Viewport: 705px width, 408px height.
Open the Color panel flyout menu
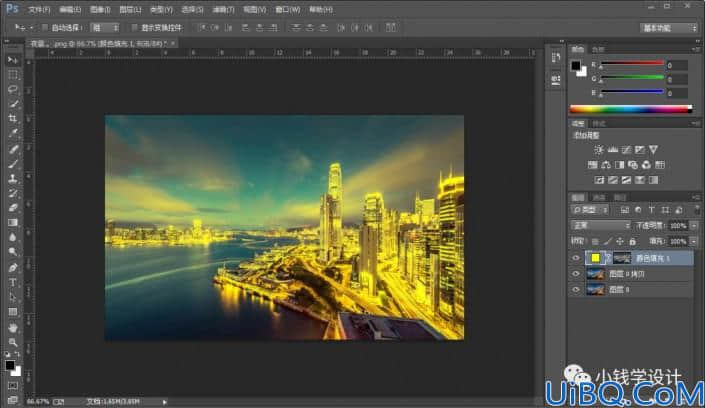click(696, 49)
